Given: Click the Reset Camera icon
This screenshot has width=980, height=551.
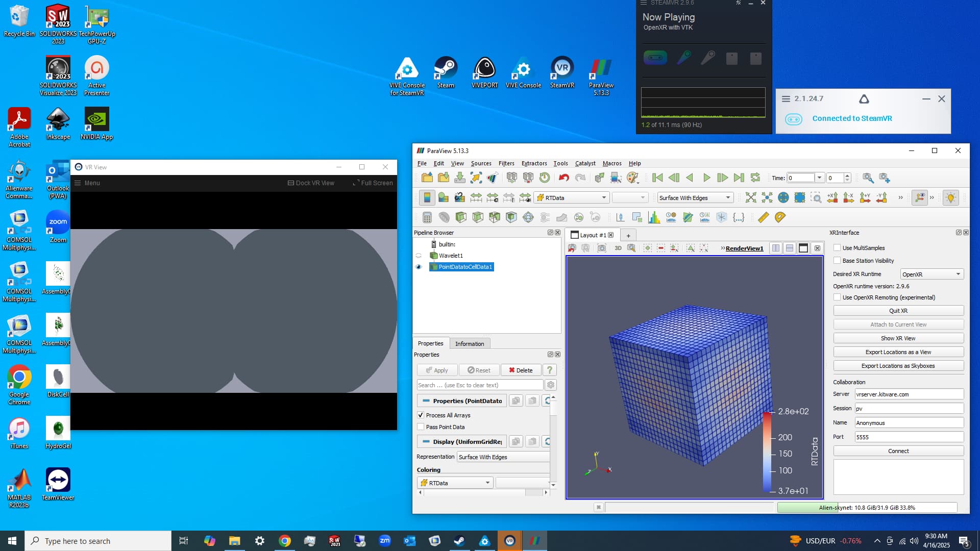Looking at the screenshot, I should click(x=751, y=198).
